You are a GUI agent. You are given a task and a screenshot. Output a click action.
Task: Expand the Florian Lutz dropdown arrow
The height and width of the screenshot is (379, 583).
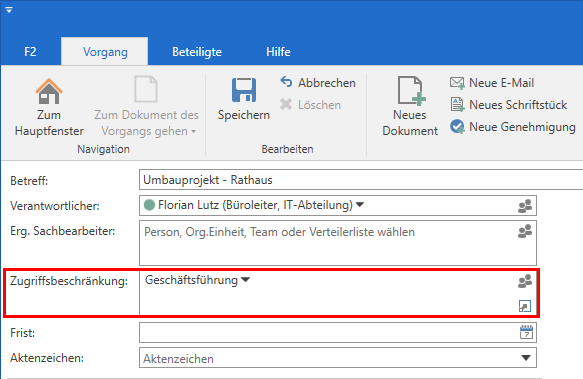click(360, 205)
